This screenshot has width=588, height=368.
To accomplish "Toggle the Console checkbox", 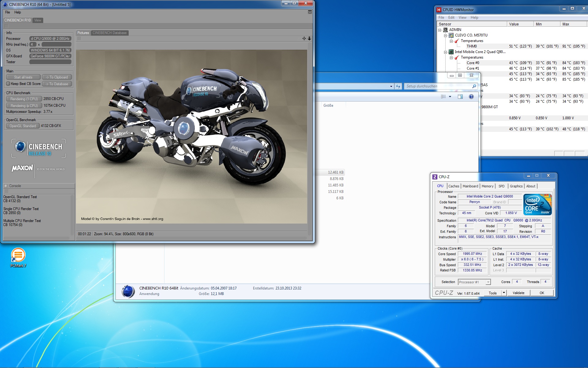I will [x=6, y=186].
